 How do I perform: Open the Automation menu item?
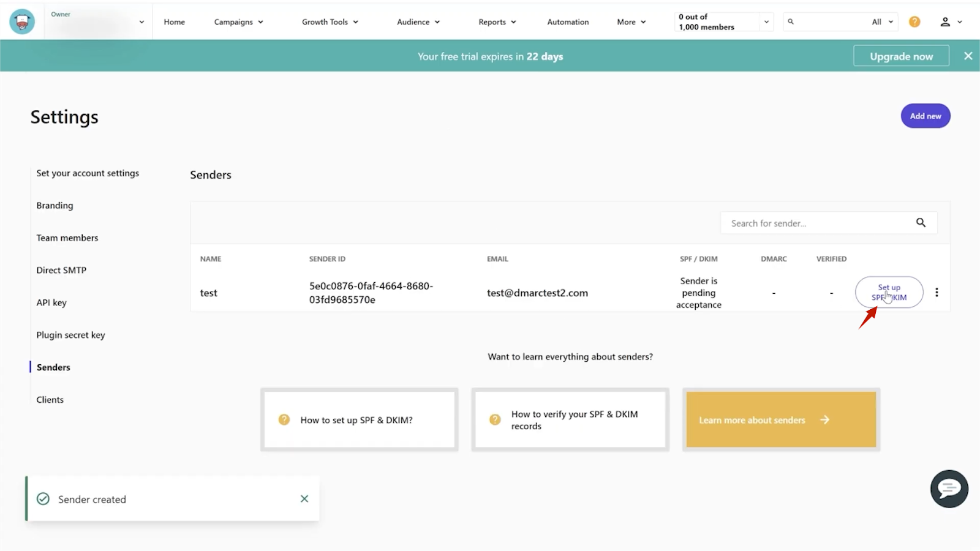[x=568, y=22]
